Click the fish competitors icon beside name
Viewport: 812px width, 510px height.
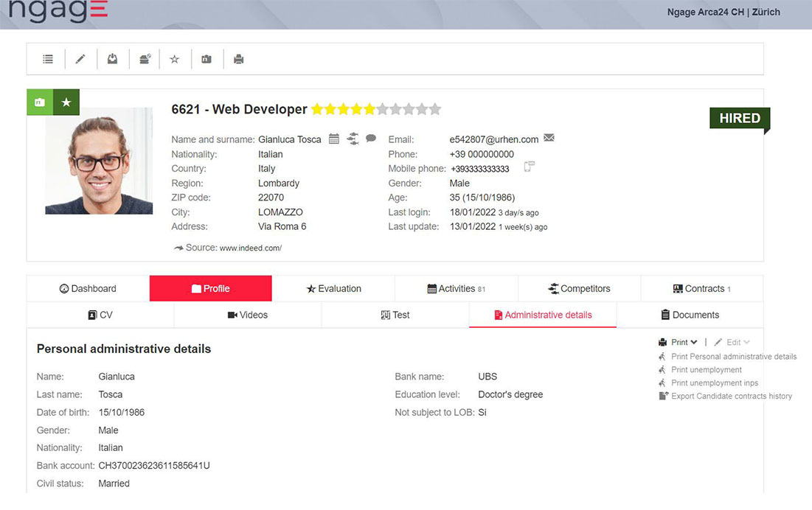352,139
